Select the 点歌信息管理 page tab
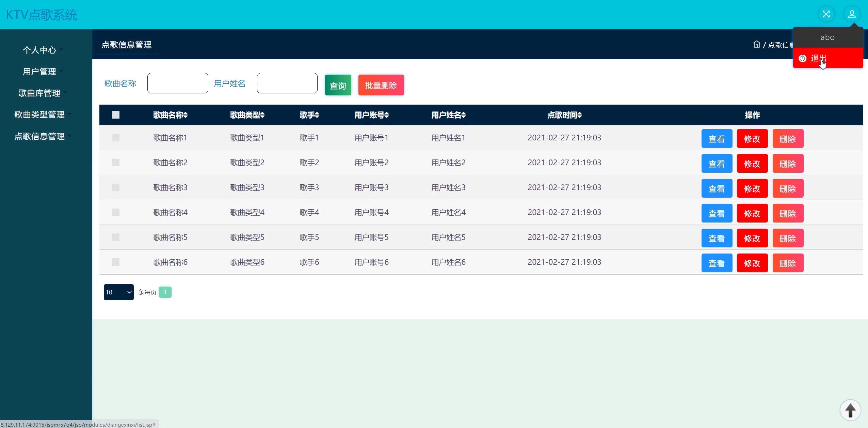868x428 pixels. [127, 45]
